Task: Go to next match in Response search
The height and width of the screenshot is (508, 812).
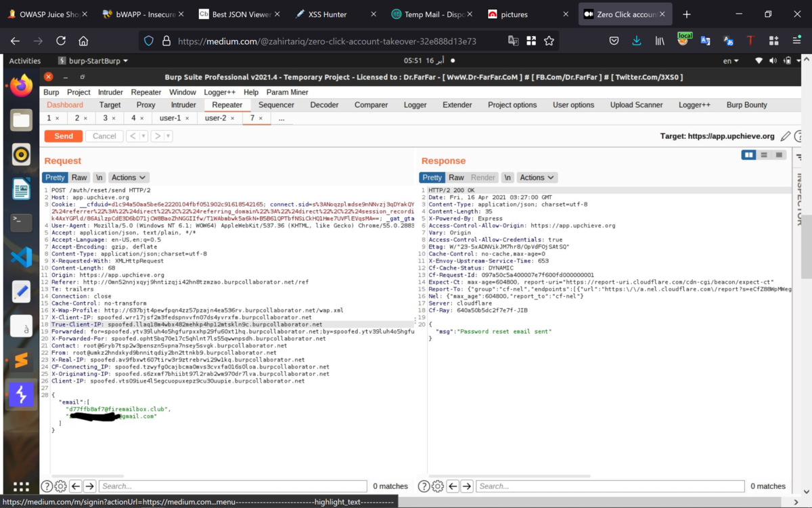Action: [x=467, y=486]
